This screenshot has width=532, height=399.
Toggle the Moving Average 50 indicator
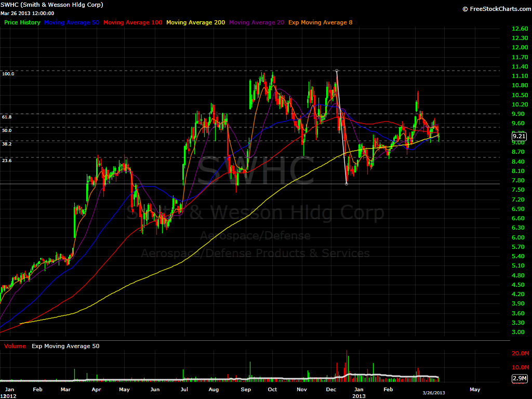tap(72, 22)
